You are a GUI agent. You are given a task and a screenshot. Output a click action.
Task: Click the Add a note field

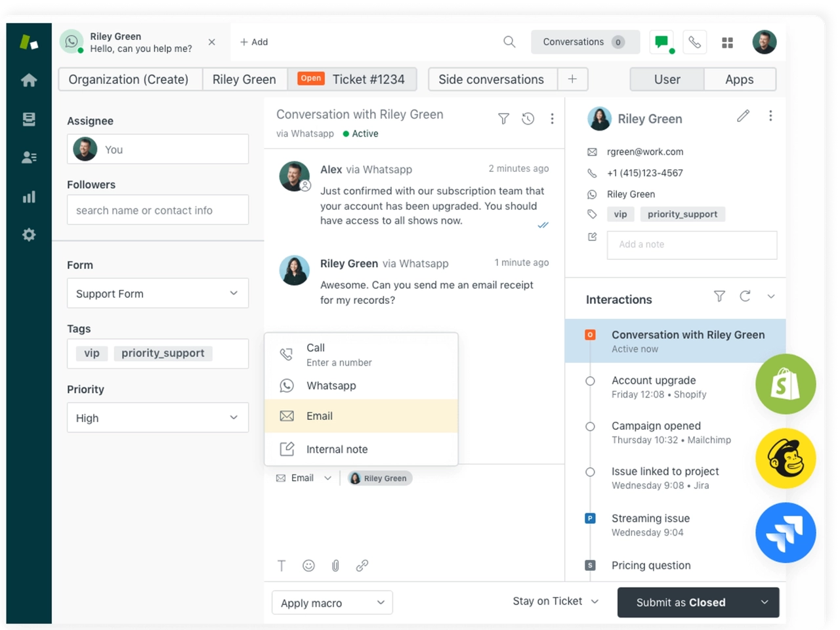692,244
